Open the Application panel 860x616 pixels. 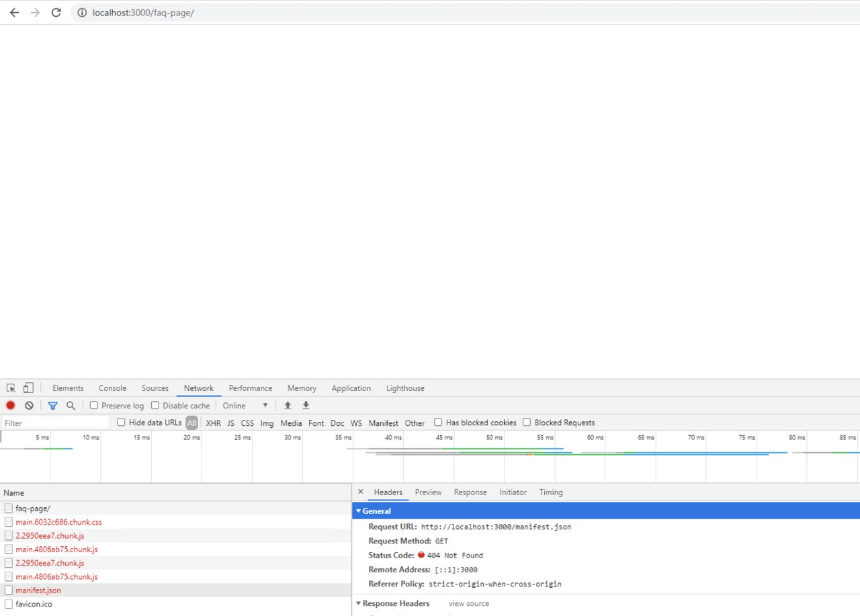351,388
